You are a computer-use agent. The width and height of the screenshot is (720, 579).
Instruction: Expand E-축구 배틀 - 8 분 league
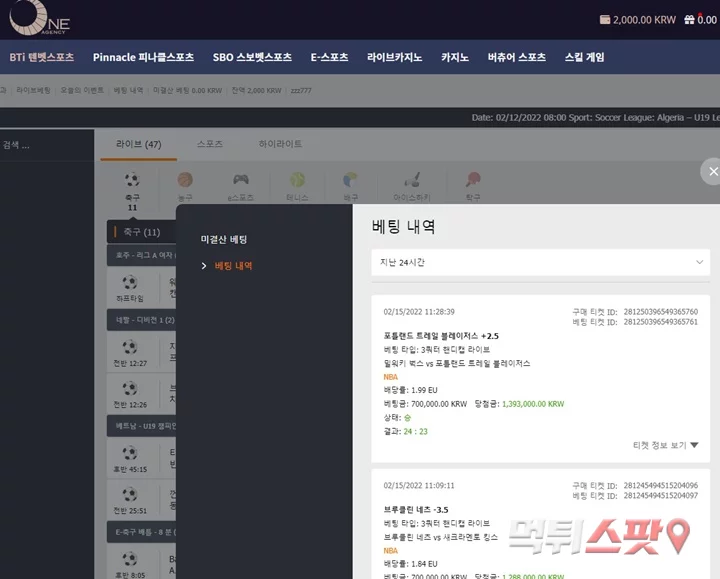141,532
